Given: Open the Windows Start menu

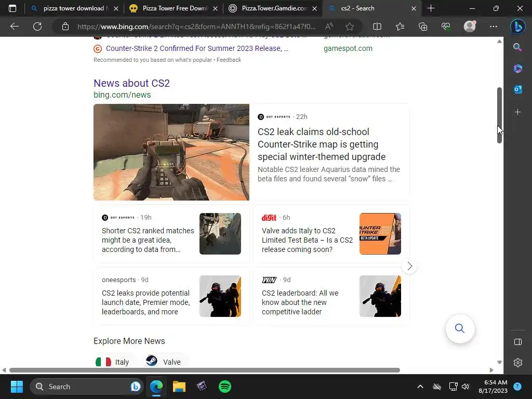Looking at the screenshot, I should (17, 387).
